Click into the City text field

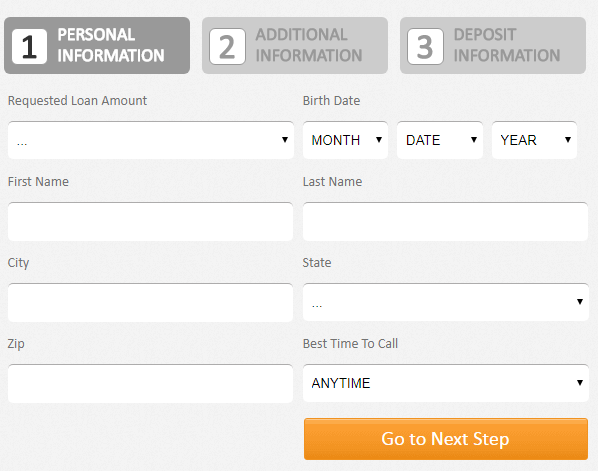(150, 302)
